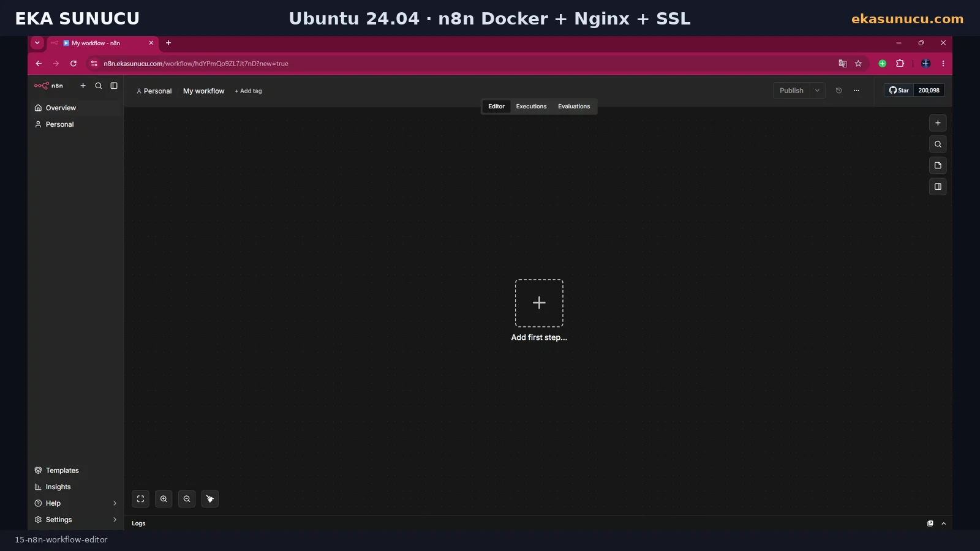Add a tag to the workflow
Viewport: 980px width, 551px height.
(x=248, y=91)
